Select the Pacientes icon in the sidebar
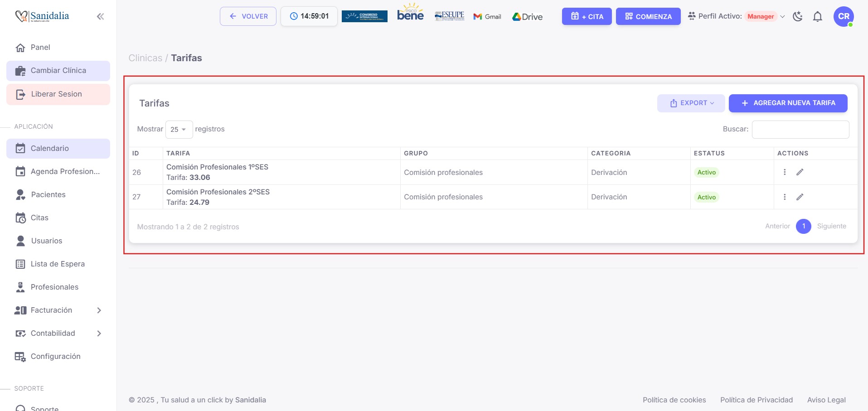Image resolution: width=868 pixels, height=411 pixels. 20,194
